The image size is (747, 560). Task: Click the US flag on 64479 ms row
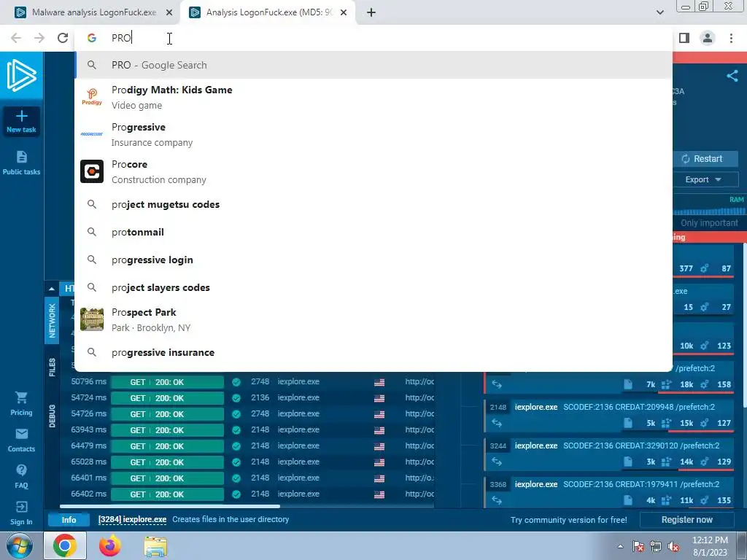tap(379, 446)
